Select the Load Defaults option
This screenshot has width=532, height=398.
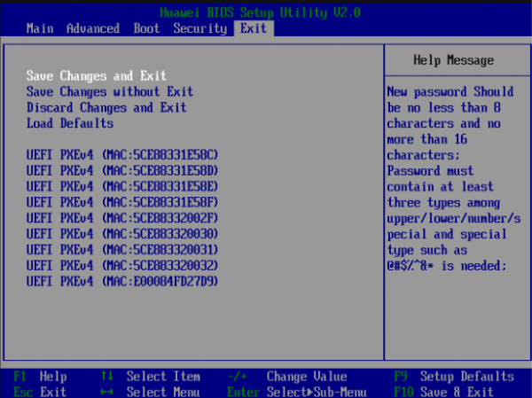click(70, 123)
